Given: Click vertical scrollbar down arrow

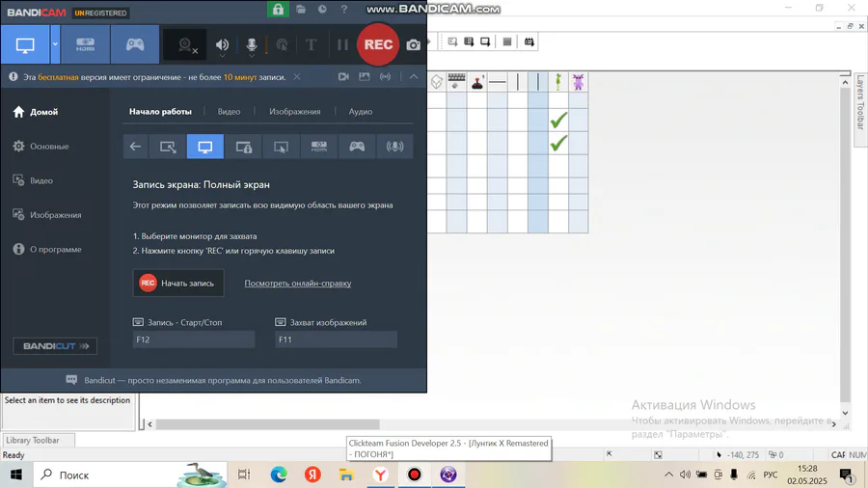Looking at the screenshot, I should click(x=845, y=413).
